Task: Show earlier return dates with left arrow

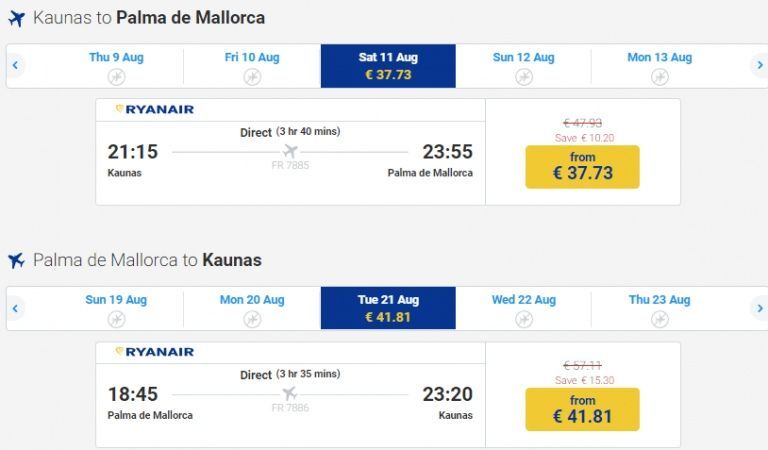Action: pyautogui.click(x=15, y=308)
